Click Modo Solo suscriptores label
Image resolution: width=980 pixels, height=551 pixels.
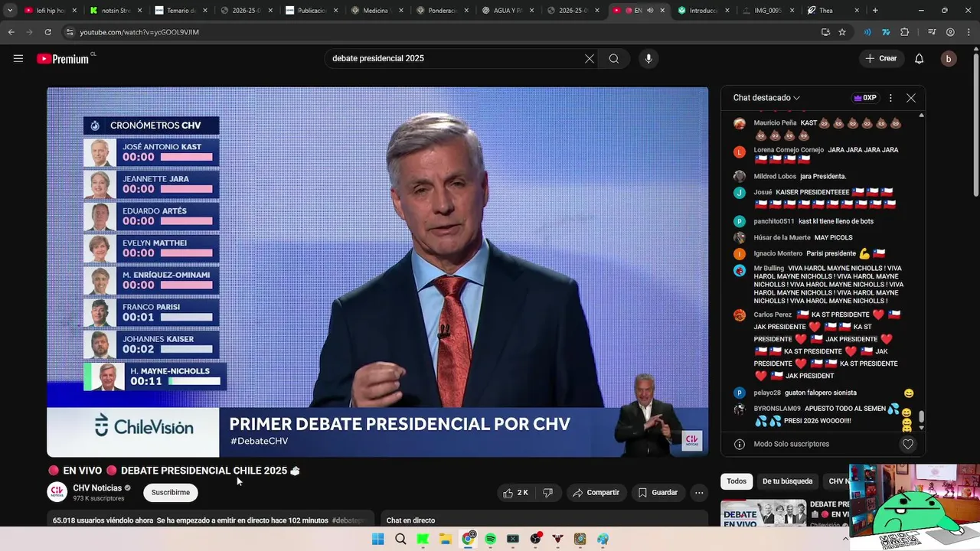pos(791,444)
